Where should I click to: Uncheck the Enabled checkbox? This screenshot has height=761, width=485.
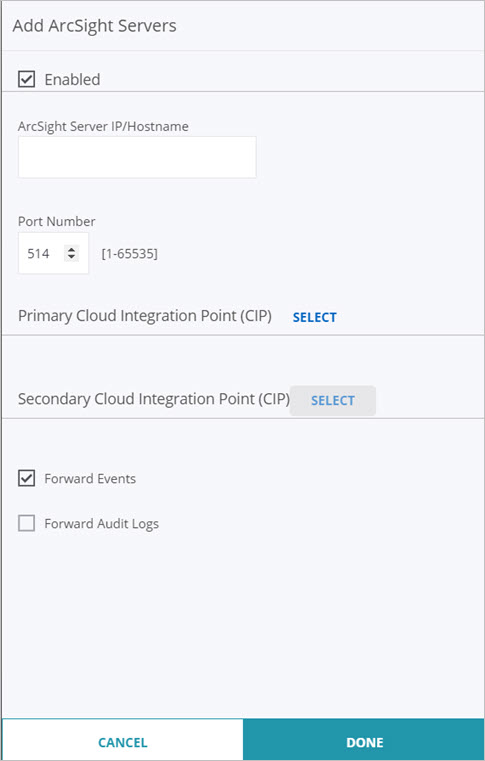click(26, 79)
